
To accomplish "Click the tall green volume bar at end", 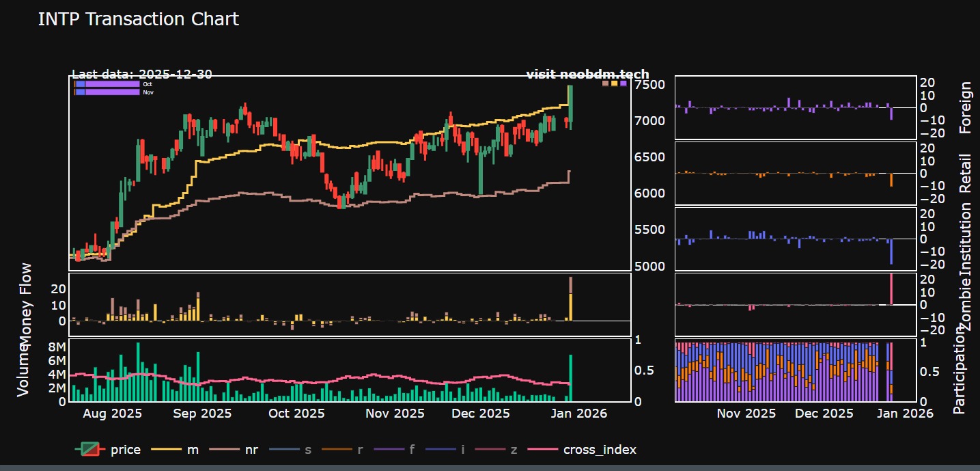I will coord(571,377).
